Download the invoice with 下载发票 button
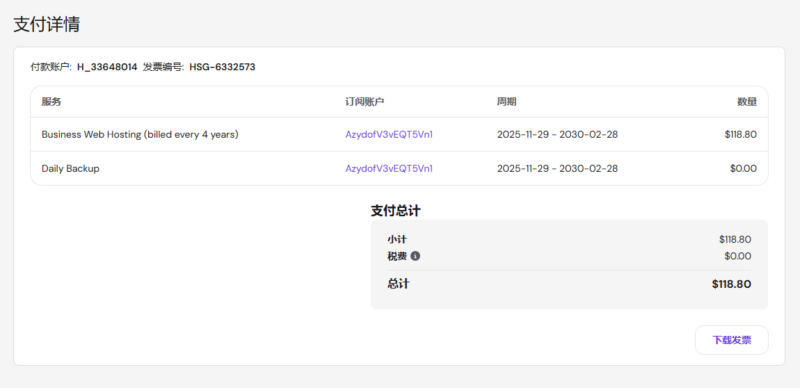The image size is (800, 388). pos(732,340)
